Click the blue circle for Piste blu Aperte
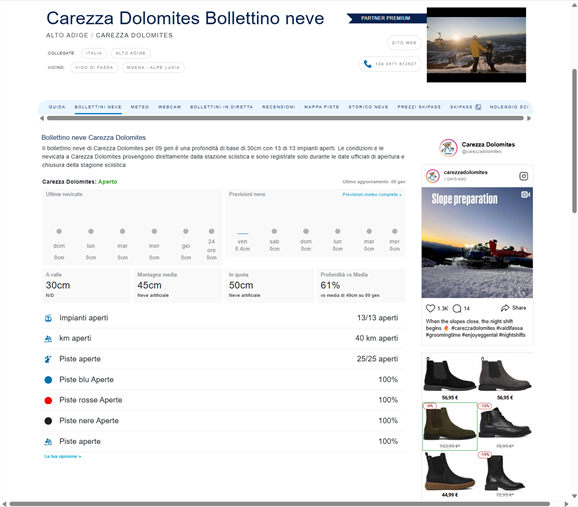The width and height of the screenshot is (578, 507). [48, 380]
